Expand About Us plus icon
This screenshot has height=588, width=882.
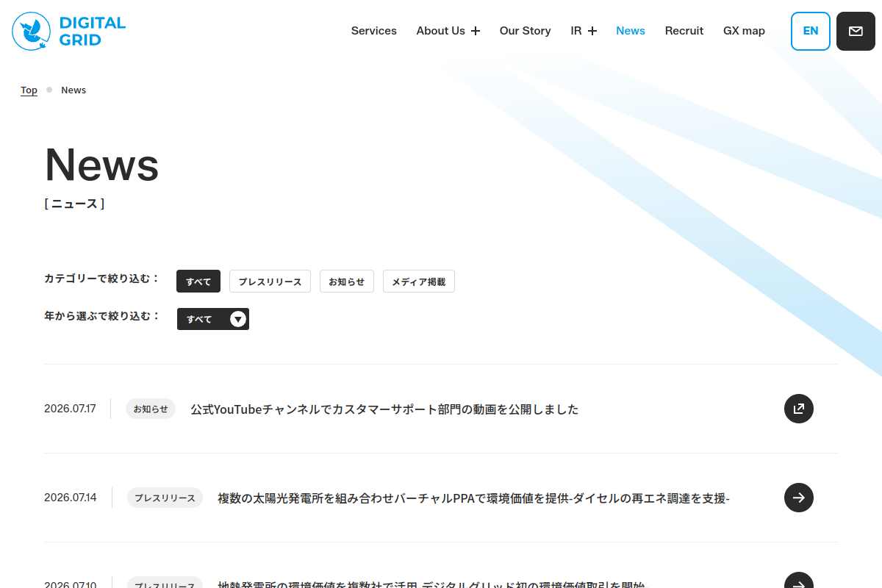[476, 31]
